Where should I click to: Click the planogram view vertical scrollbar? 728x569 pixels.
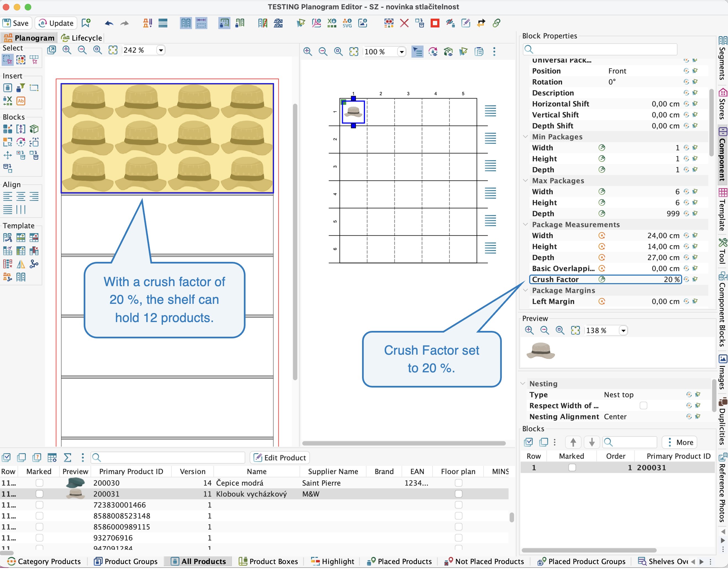point(295,242)
